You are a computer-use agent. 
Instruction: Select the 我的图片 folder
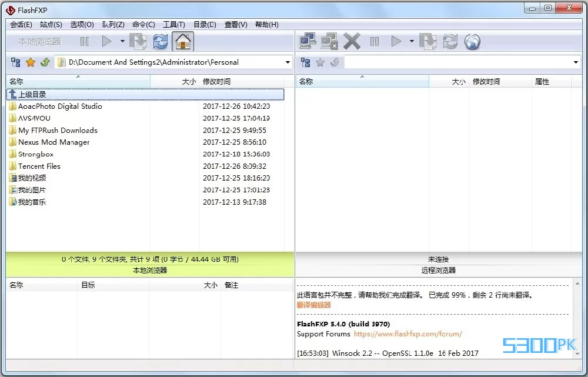pyautogui.click(x=32, y=190)
